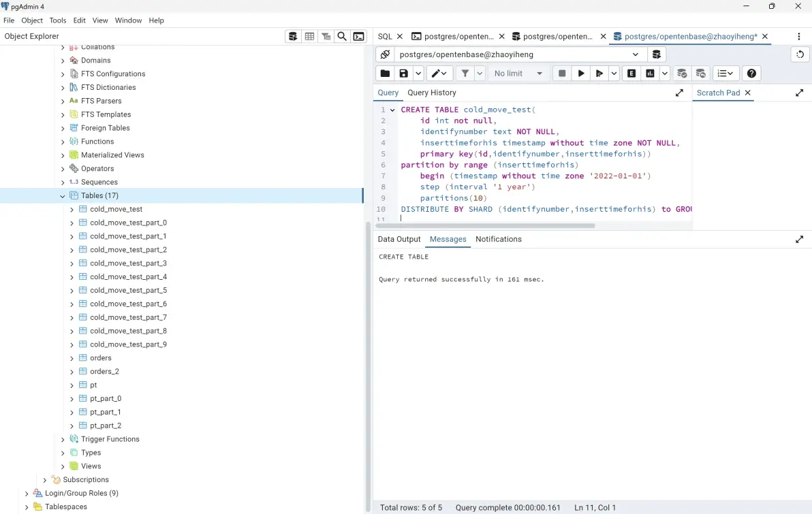Image resolution: width=812 pixels, height=514 pixels.
Task: Click the query editor horizontal scrollbar
Action: 485,226
